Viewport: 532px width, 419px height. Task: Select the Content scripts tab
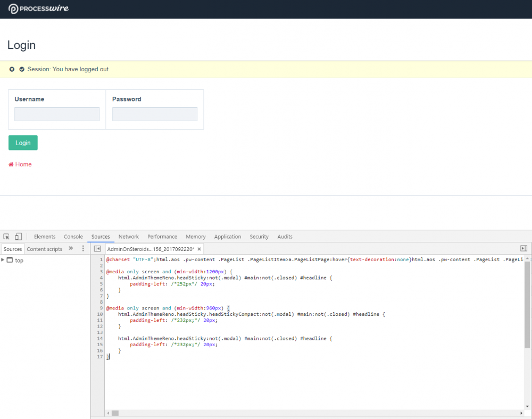44,249
